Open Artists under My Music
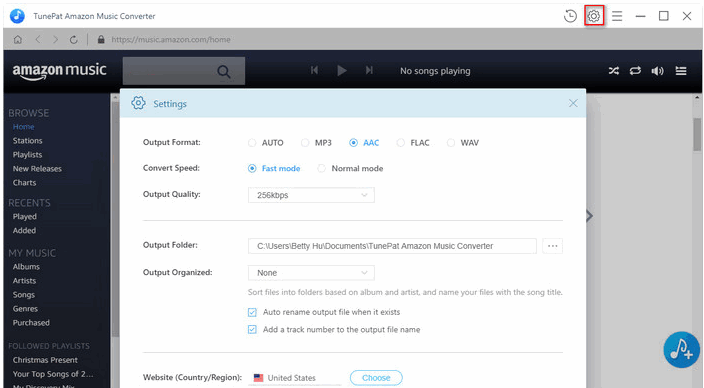The height and width of the screenshot is (388, 704). (24, 281)
